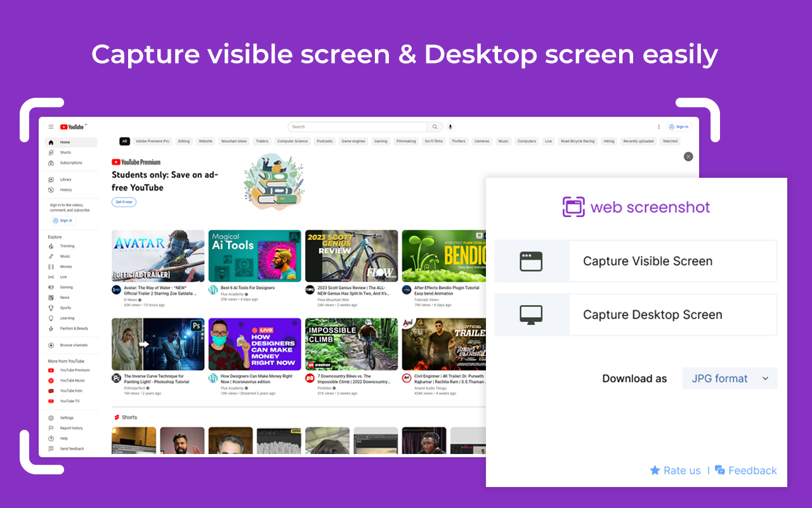Select the Mountain bikes filter chip

point(233,141)
